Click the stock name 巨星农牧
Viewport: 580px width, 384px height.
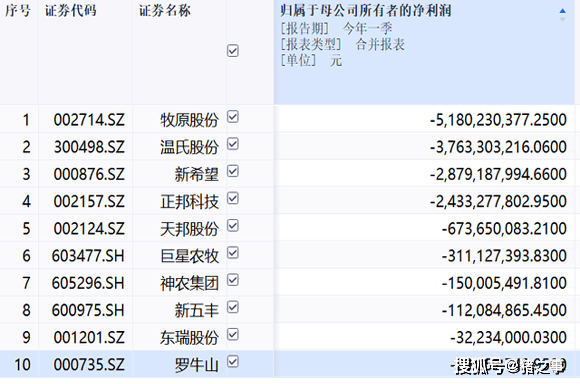click(189, 256)
